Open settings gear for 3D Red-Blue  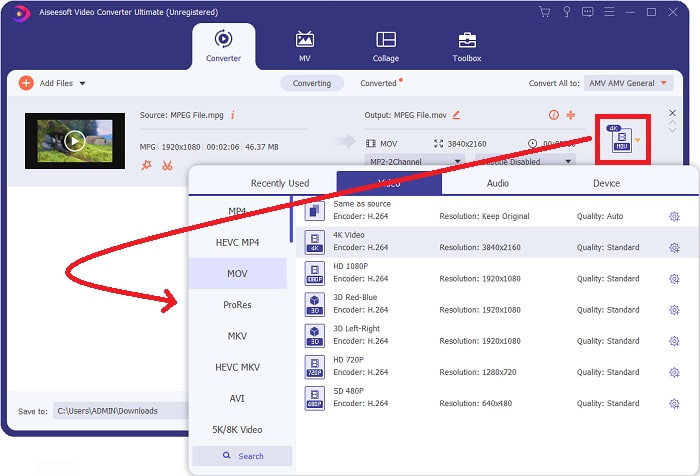pos(674,310)
